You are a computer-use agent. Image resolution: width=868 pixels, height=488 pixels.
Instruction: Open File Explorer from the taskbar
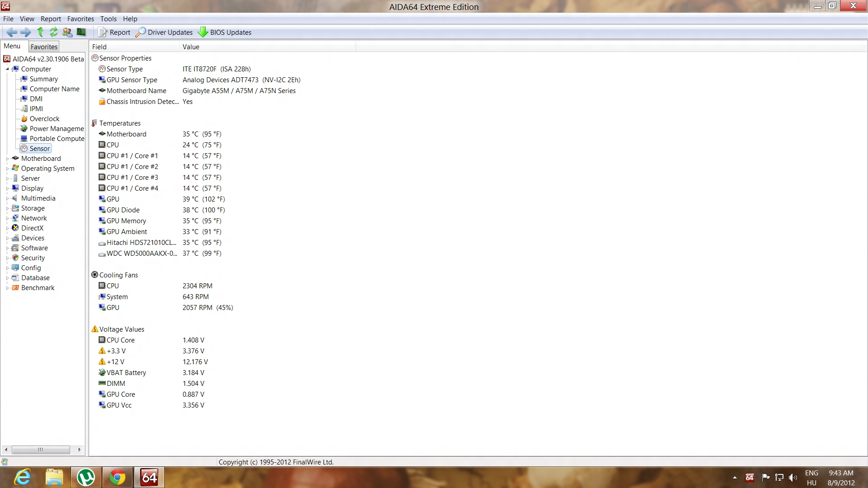54,478
